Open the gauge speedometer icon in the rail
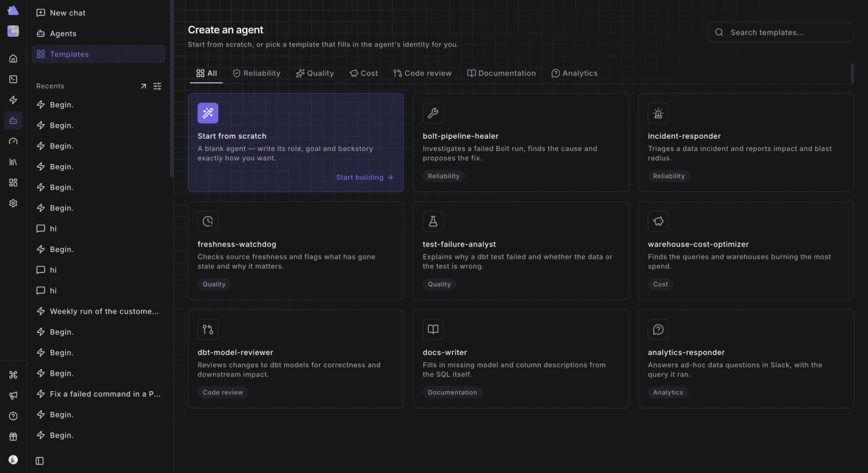 pyautogui.click(x=13, y=141)
